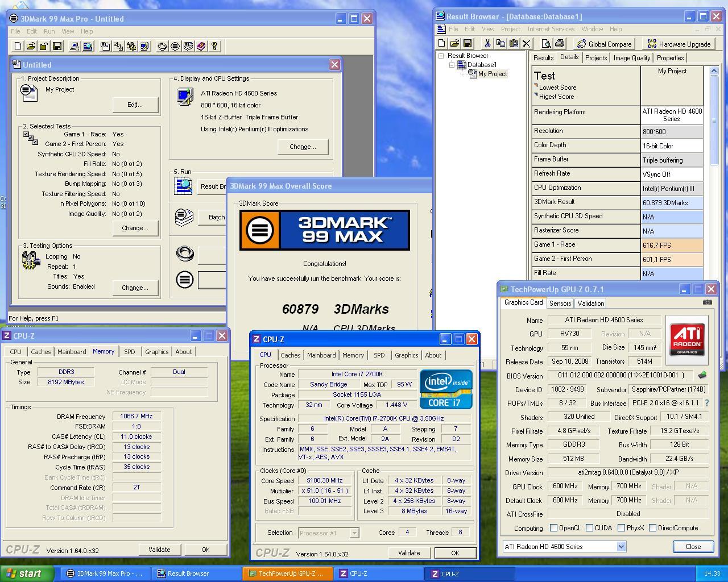Switch to Results tab in Result Browser
728x582 pixels.
tap(543, 58)
